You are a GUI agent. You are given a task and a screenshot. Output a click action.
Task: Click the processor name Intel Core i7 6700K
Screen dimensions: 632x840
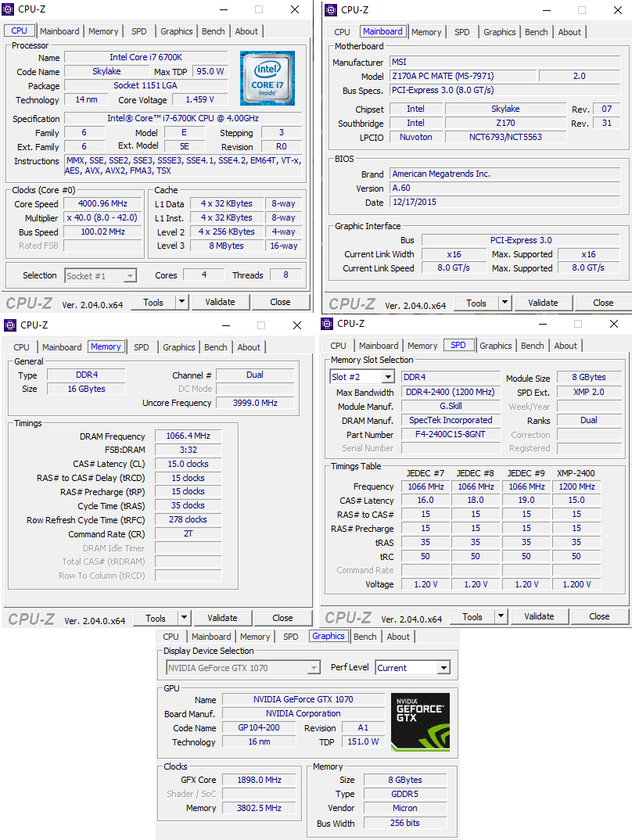[145, 57]
